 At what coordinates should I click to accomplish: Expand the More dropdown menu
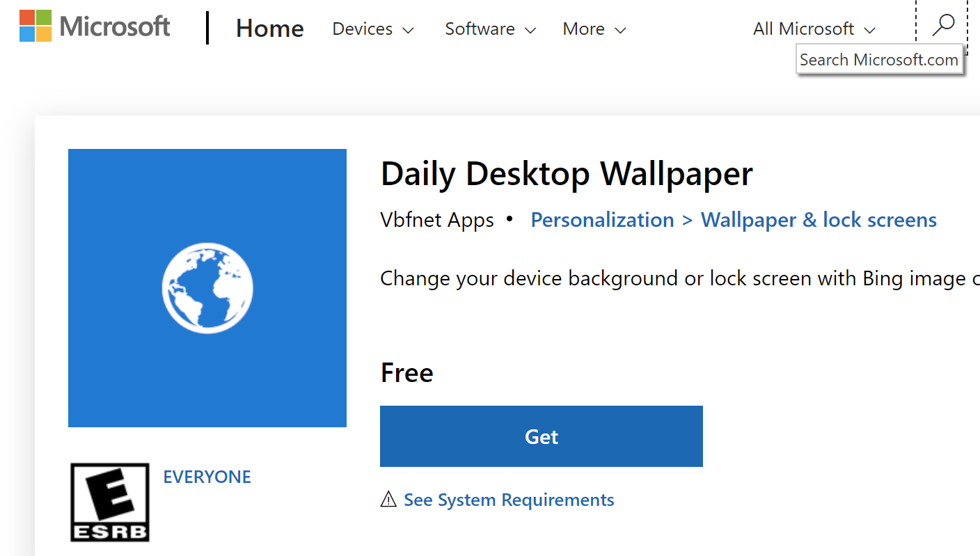pos(594,29)
